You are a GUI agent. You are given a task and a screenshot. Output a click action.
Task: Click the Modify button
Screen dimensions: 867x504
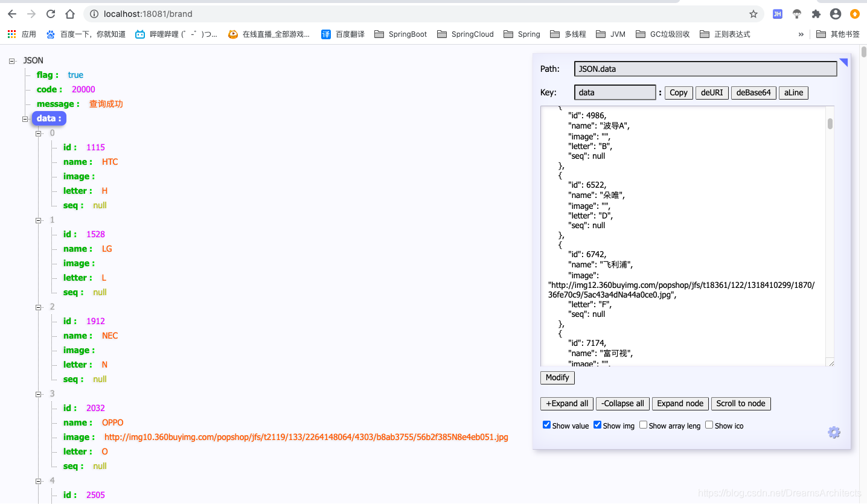tap(557, 377)
